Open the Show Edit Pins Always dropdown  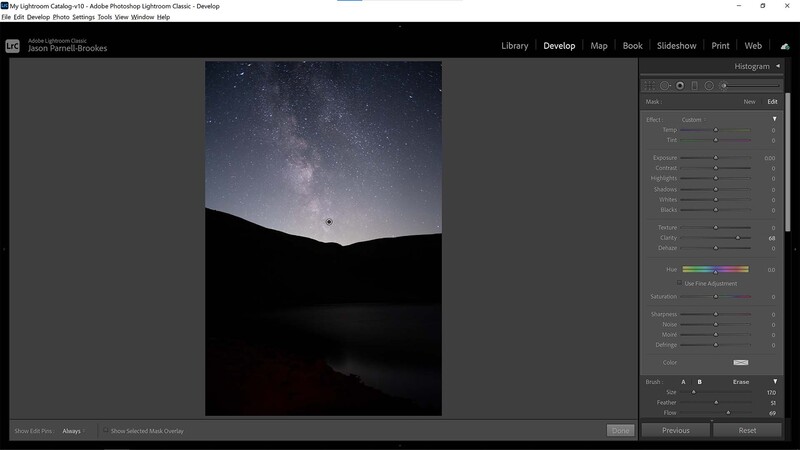[x=73, y=431]
